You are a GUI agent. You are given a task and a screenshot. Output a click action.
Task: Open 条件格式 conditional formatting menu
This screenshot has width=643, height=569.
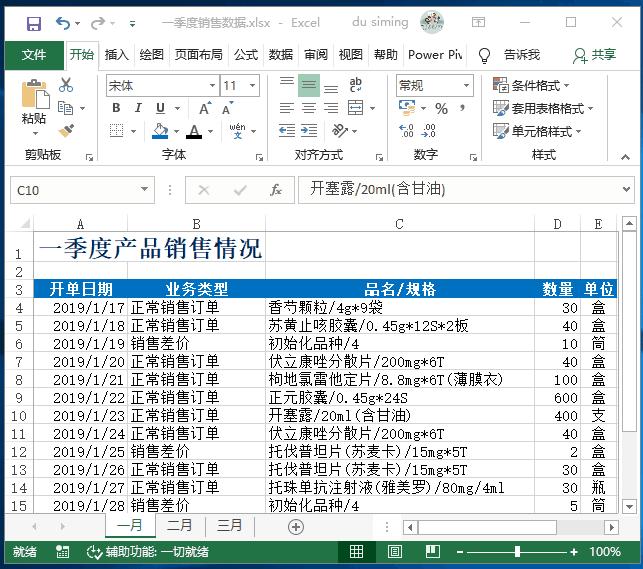(531, 85)
